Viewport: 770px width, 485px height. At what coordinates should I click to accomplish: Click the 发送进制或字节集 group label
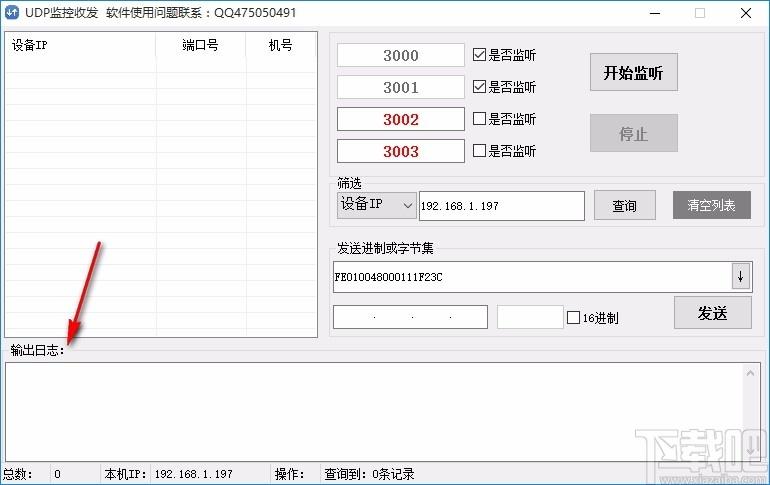(385, 248)
